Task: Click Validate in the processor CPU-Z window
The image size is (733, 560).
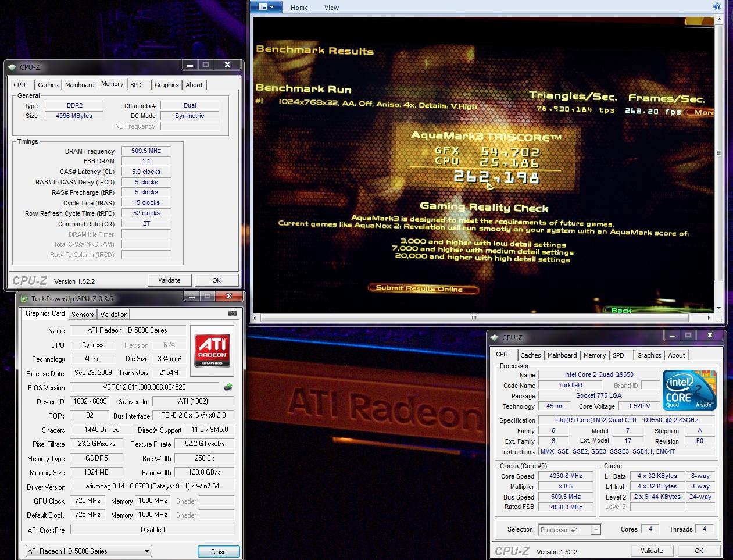Action: click(652, 551)
